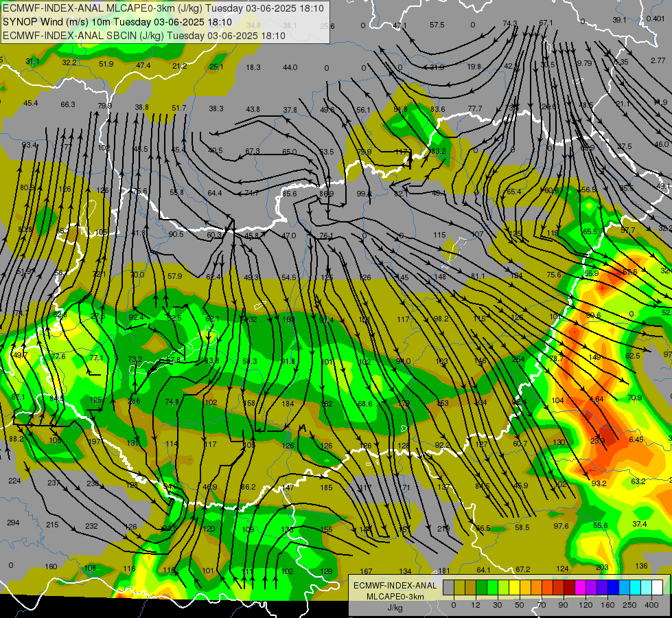The height and width of the screenshot is (618, 672).
Task: Click the yellow legend color swatch
Action: tap(514, 588)
